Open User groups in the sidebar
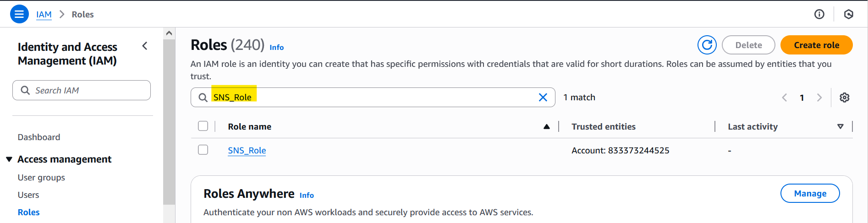The height and width of the screenshot is (223, 868). pyautogui.click(x=41, y=177)
